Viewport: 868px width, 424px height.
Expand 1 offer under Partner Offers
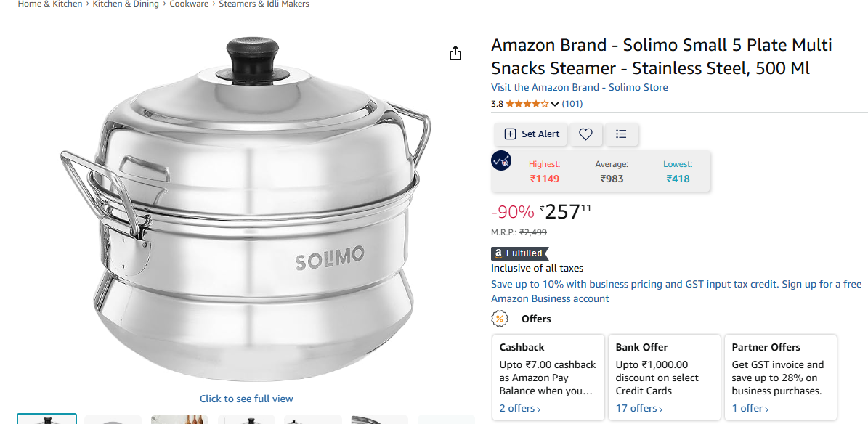[x=750, y=409]
